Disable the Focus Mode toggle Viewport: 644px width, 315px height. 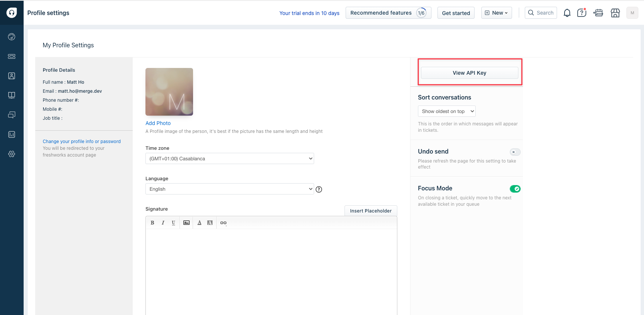coord(515,189)
